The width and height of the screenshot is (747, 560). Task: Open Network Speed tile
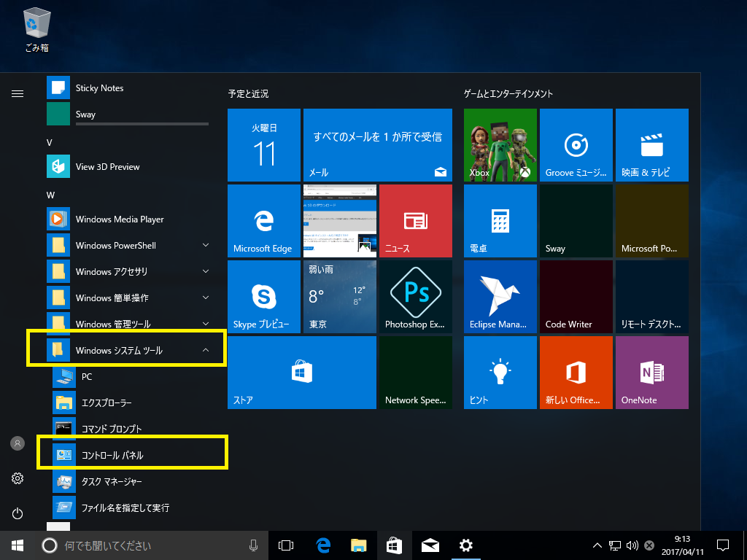[416, 373]
